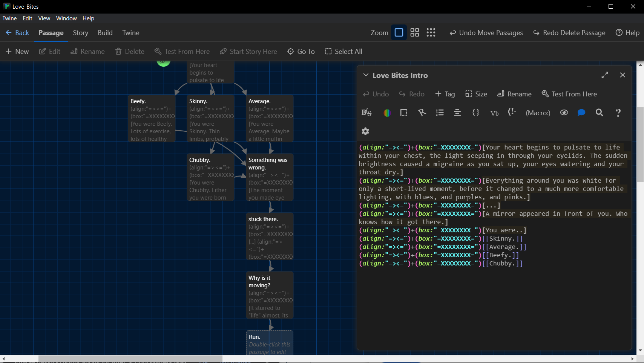
Task: Toggle the eye preview icon
Action: [564, 113]
